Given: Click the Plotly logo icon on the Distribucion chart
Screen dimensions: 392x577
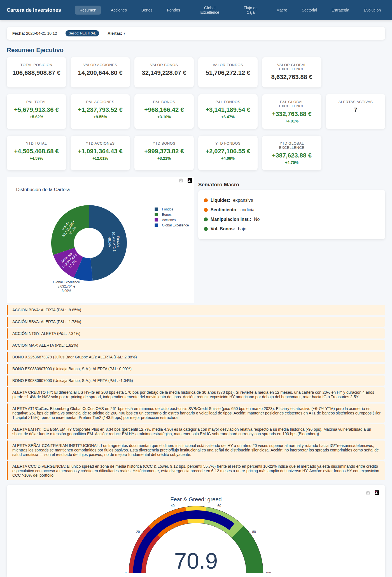Looking at the screenshot, I should pos(190,181).
